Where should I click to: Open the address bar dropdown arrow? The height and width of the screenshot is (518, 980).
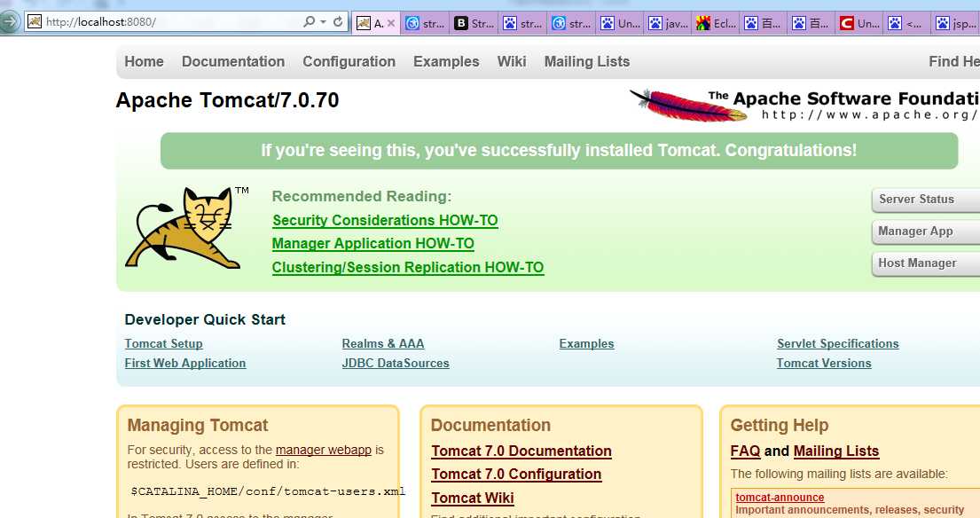pyautogui.click(x=323, y=22)
